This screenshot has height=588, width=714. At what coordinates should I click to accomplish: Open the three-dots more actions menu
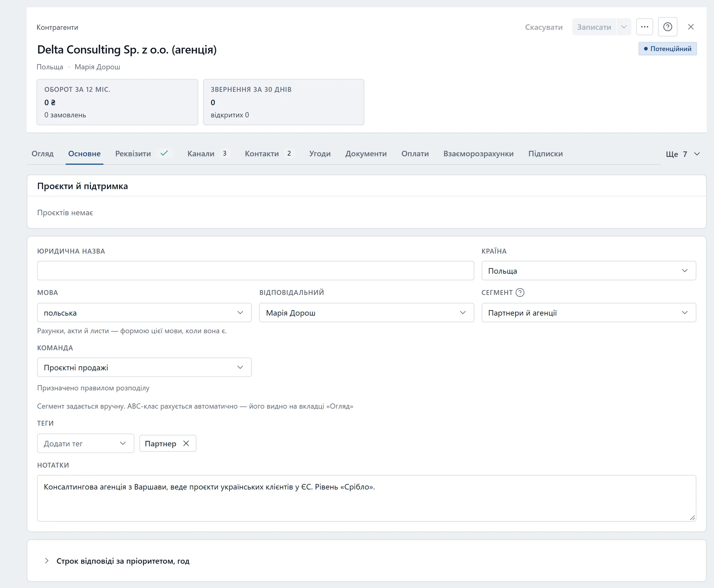[644, 27]
